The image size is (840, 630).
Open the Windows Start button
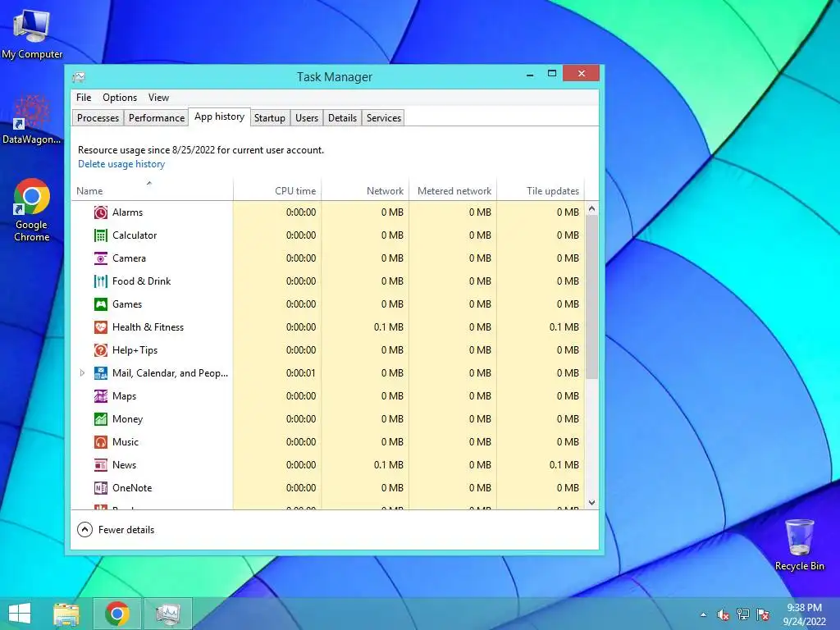click(x=20, y=614)
